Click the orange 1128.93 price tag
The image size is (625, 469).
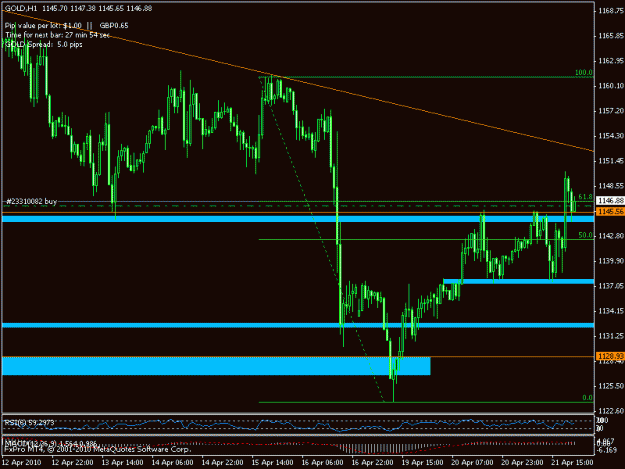(610, 356)
